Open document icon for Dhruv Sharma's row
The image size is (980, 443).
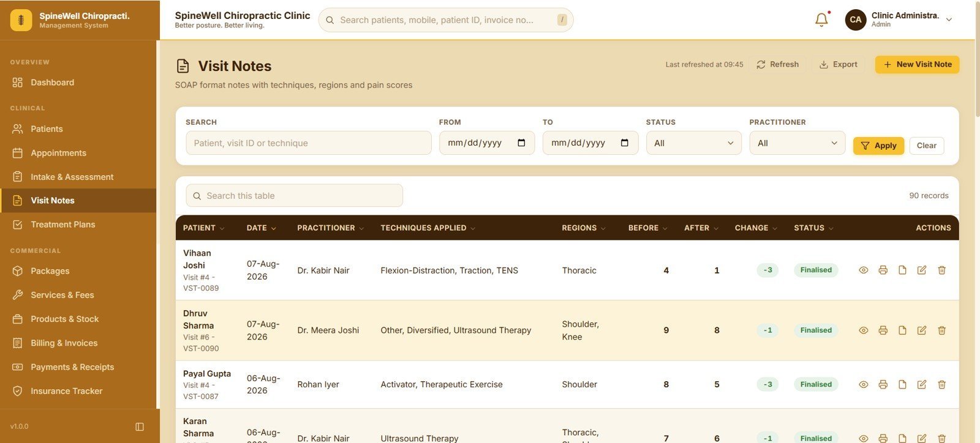click(902, 330)
